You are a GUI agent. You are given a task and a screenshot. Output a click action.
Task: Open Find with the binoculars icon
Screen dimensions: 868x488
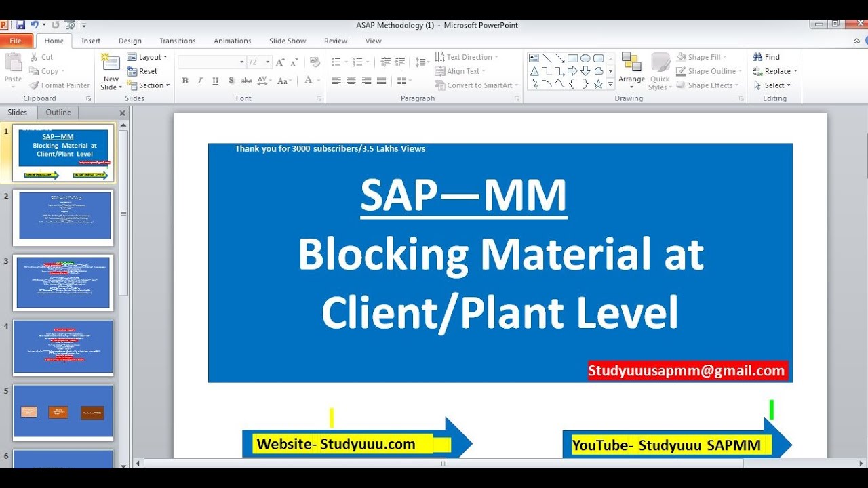click(x=767, y=57)
